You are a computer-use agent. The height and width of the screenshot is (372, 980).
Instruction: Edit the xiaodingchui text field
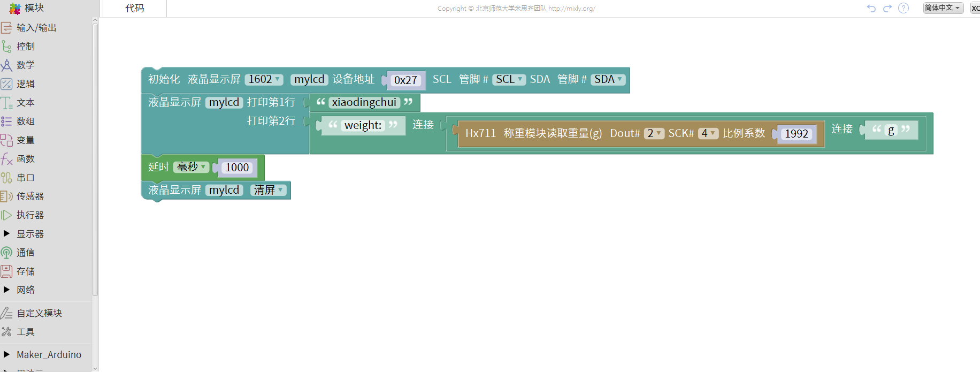click(364, 102)
